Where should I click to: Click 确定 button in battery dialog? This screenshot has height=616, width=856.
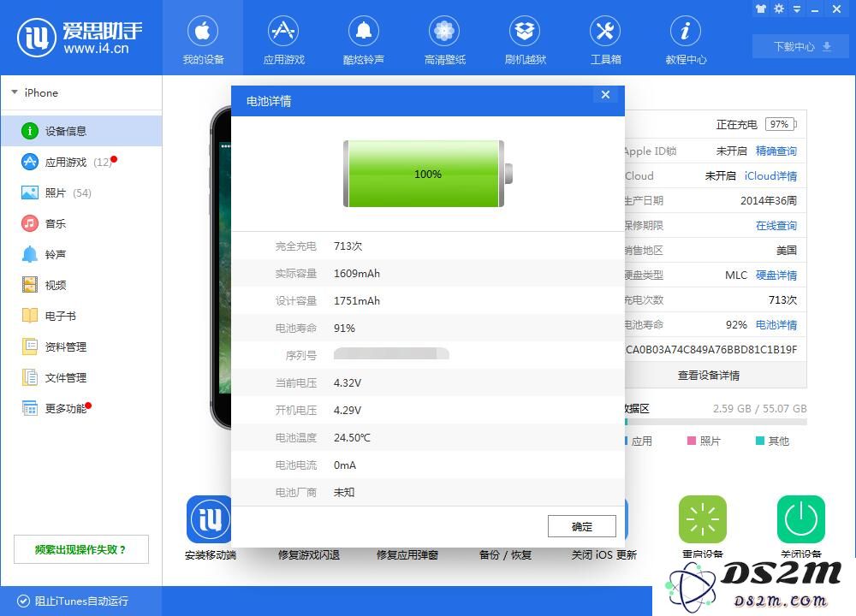582,526
